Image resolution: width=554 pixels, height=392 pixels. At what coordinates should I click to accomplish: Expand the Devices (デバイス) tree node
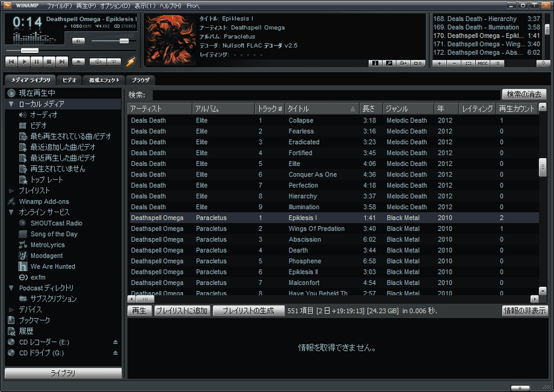[x=11, y=310]
